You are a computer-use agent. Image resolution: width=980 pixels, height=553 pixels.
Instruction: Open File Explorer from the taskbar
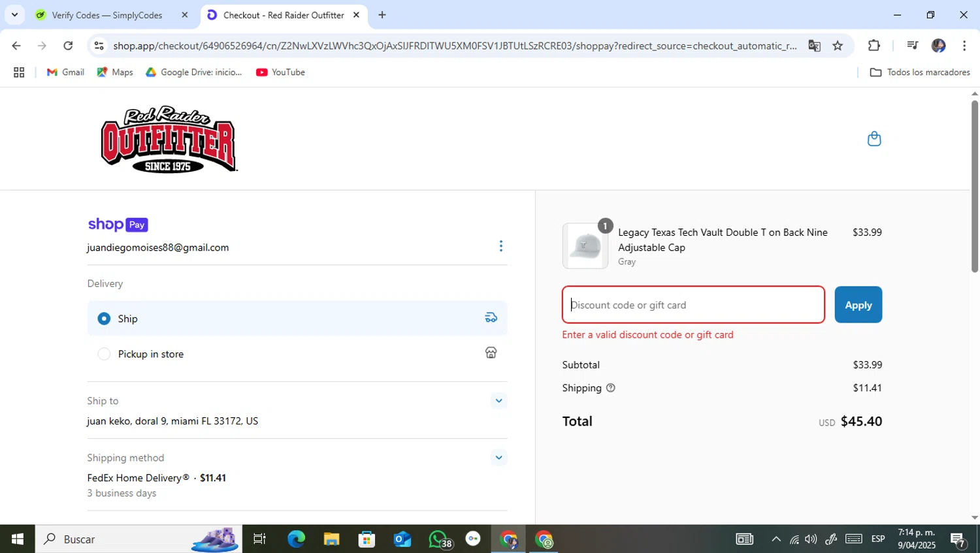[x=331, y=539]
